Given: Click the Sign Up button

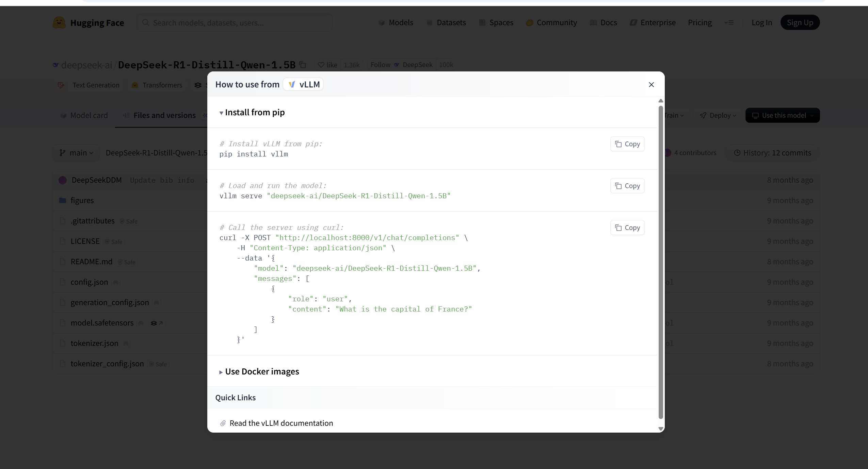Looking at the screenshot, I should 800,22.
